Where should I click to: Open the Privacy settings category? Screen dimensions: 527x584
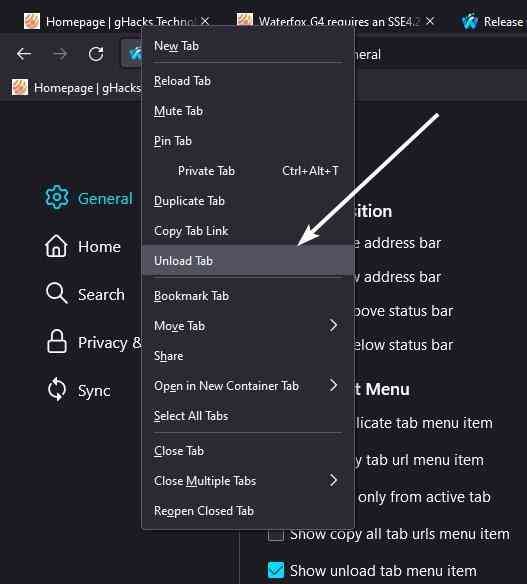coord(93,342)
